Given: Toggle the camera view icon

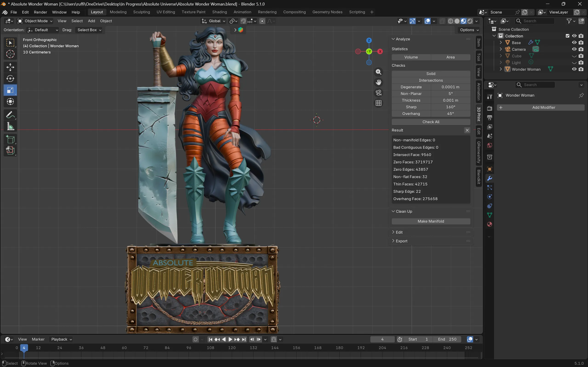Looking at the screenshot, I should pos(378,93).
